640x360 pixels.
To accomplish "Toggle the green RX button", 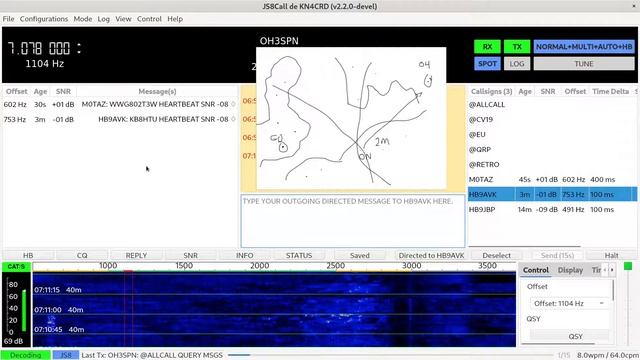I will pyautogui.click(x=487, y=47).
